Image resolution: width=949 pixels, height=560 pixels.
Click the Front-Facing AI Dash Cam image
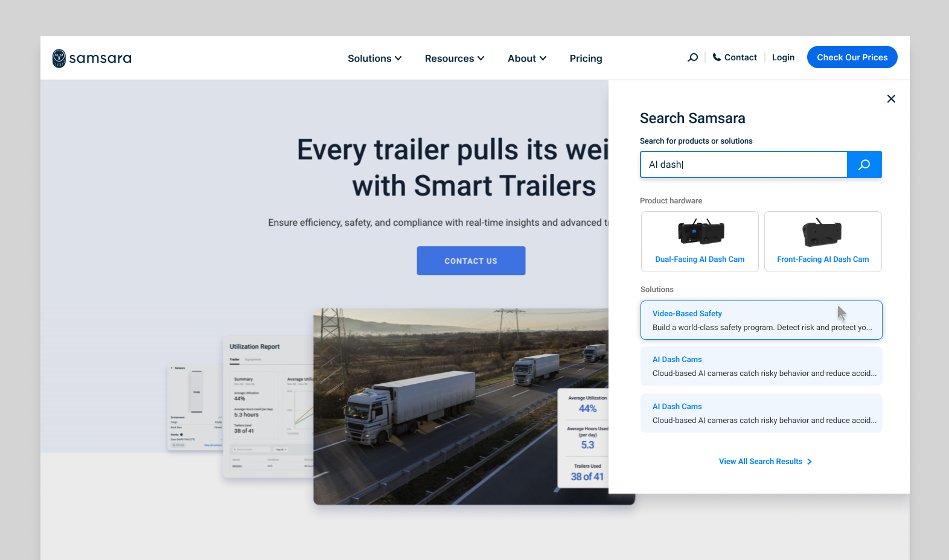[822, 232]
